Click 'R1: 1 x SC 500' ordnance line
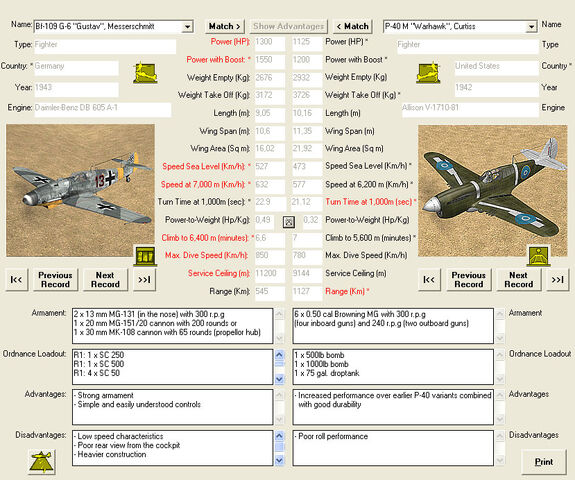575x480 pixels. tap(99, 364)
